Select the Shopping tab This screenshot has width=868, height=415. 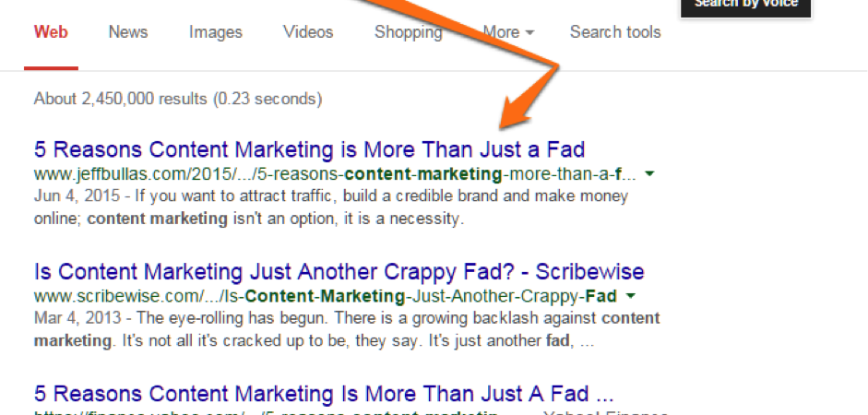click(408, 32)
